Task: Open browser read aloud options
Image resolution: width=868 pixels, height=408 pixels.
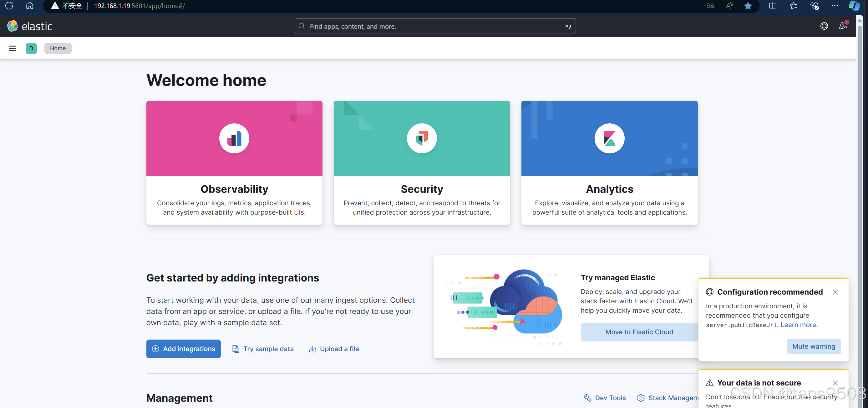Action: (729, 6)
